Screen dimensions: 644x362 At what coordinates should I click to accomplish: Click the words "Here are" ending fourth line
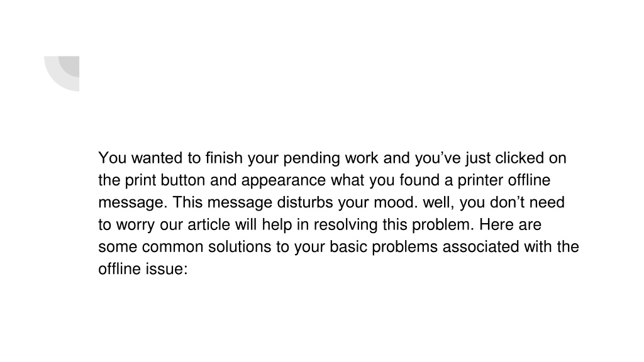(510, 224)
